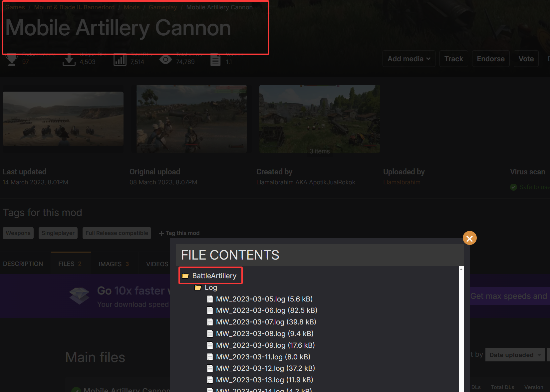Screen dimensions: 550x392
Task: Select the MW_2023-03-11.log (8.0 kB) entry
Action: tap(259, 357)
